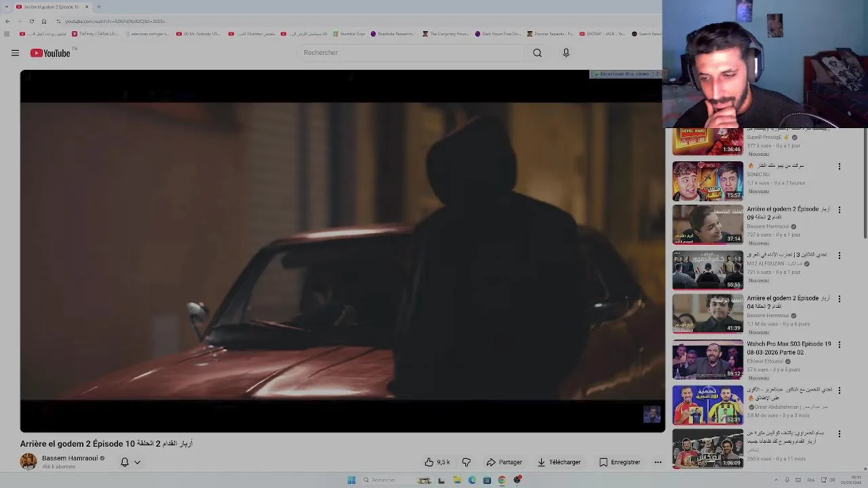Click the magnifier search button
Image resolution: width=868 pixels, height=488 pixels.
pyautogui.click(x=537, y=53)
